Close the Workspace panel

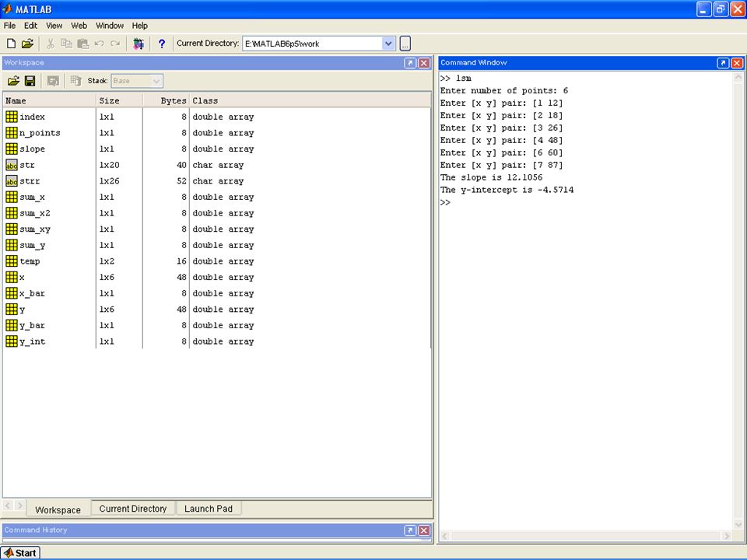(x=424, y=63)
